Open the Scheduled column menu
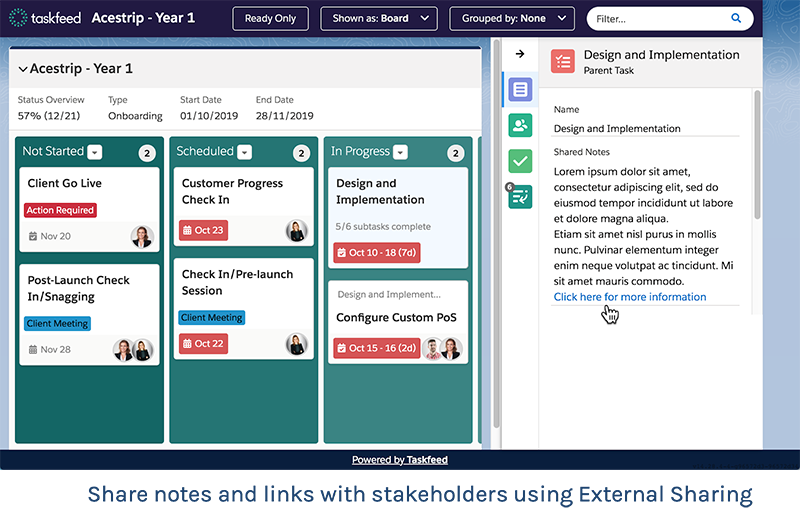800x519 pixels. pos(245,152)
